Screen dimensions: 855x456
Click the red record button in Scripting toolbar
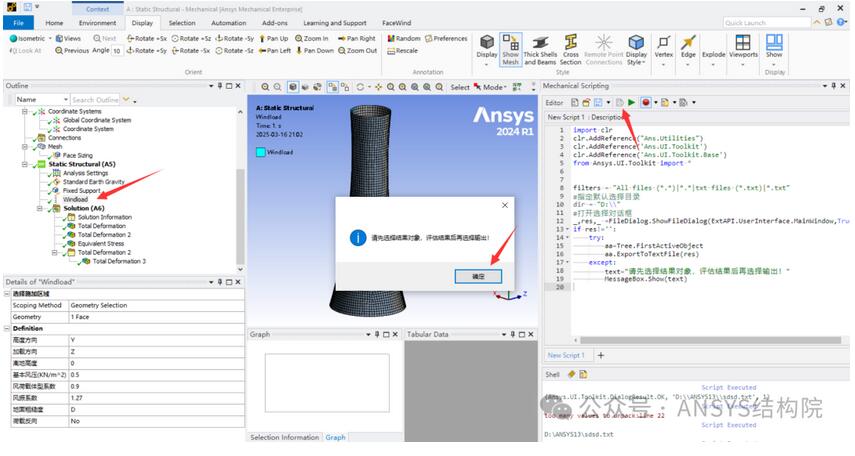click(647, 102)
